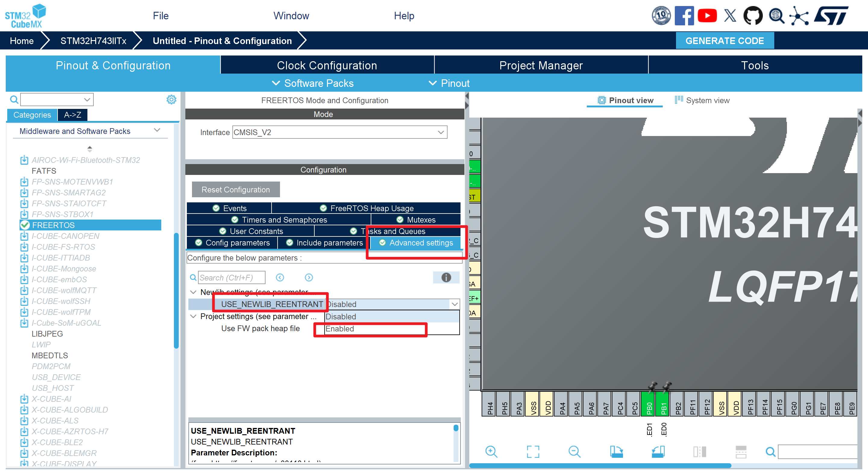The width and height of the screenshot is (868, 475).
Task: Click the download icon next to X-CUBE-AI
Action: 24,399
